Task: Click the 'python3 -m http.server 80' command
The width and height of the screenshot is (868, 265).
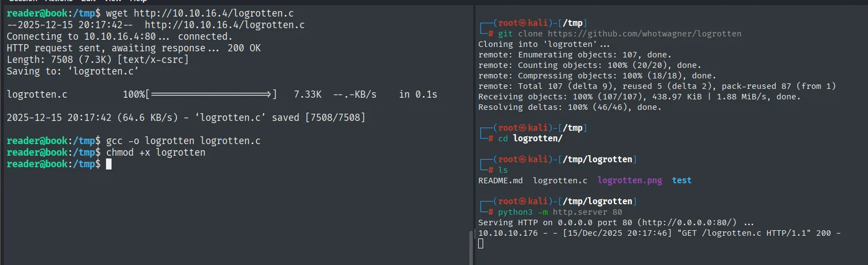Action: [x=560, y=212]
